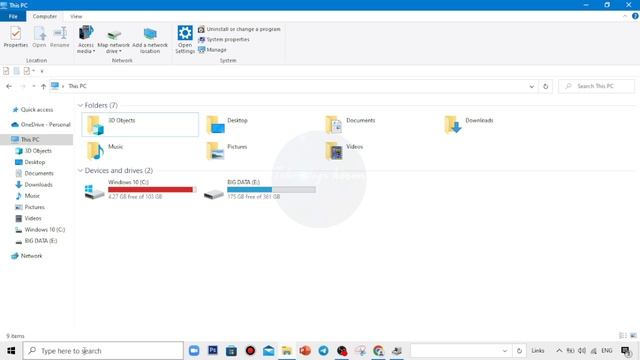640x360 pixels.
Task: Open Photoshop from the taskbar
Action: pos(213,351)
